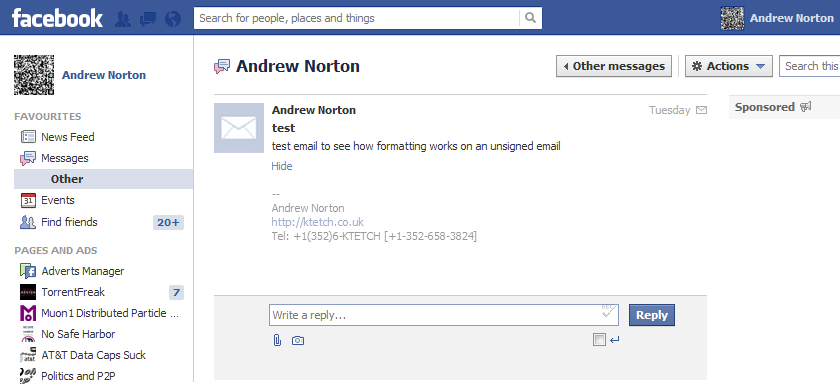
Task: Open the friend requests icon in top bar
Action: coord(123,19)
